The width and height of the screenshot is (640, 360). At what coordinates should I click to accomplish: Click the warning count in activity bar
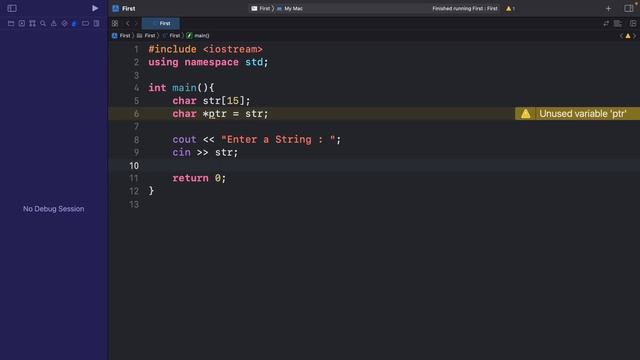pos(511,8)
